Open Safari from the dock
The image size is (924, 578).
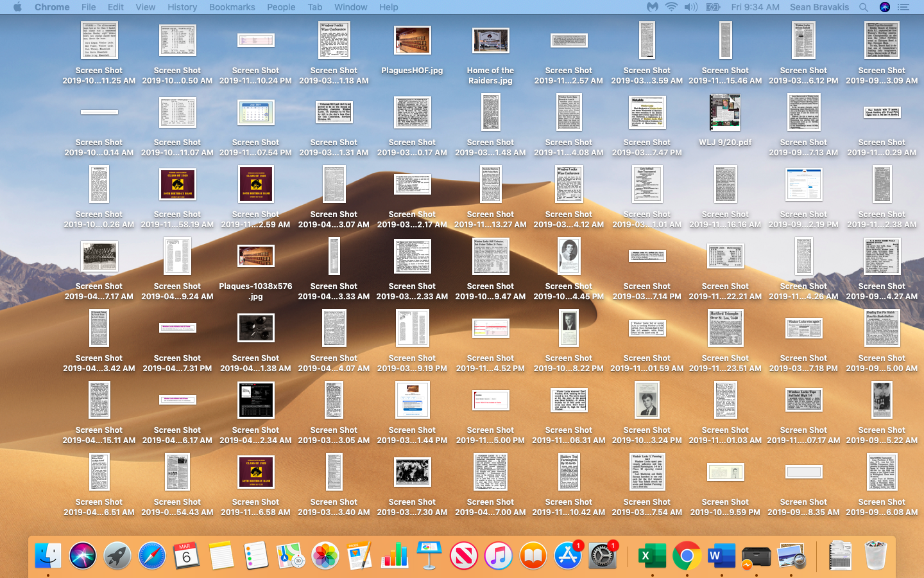point(152,556)
